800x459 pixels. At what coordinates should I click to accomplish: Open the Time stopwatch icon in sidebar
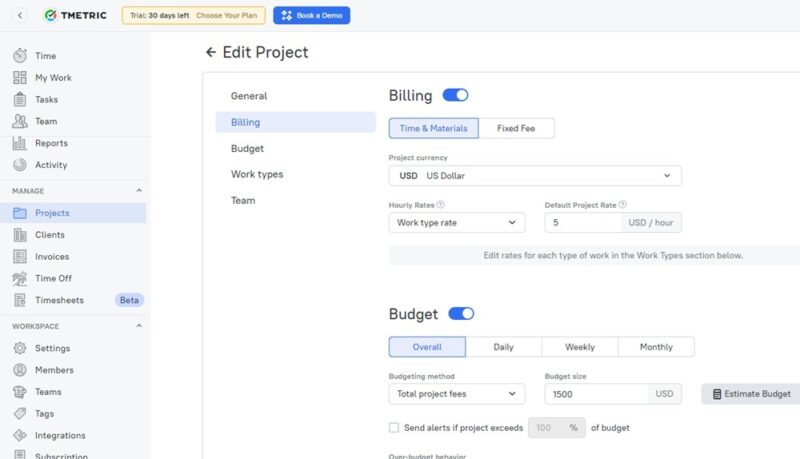pos(20,55)
